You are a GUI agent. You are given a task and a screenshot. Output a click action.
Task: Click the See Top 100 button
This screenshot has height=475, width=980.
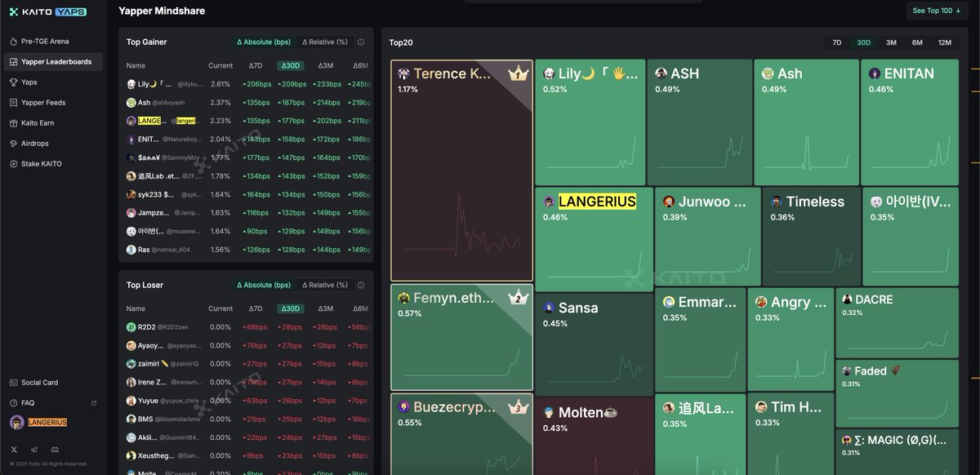(937, 11)
